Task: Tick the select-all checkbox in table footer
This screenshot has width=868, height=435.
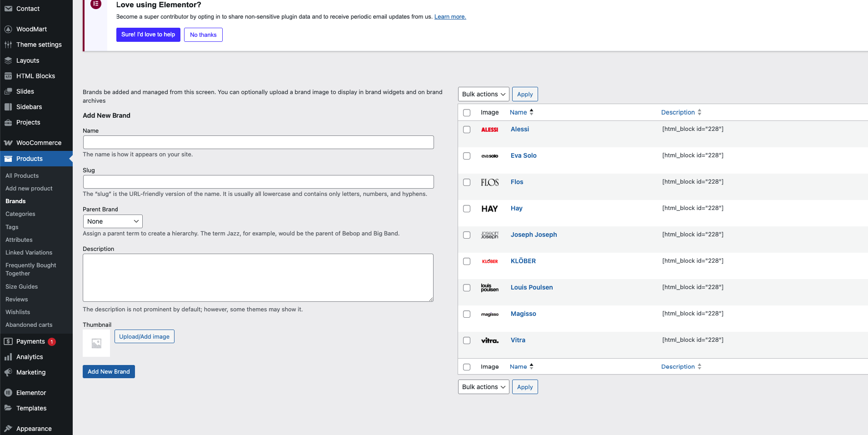Action: point(467,367)
